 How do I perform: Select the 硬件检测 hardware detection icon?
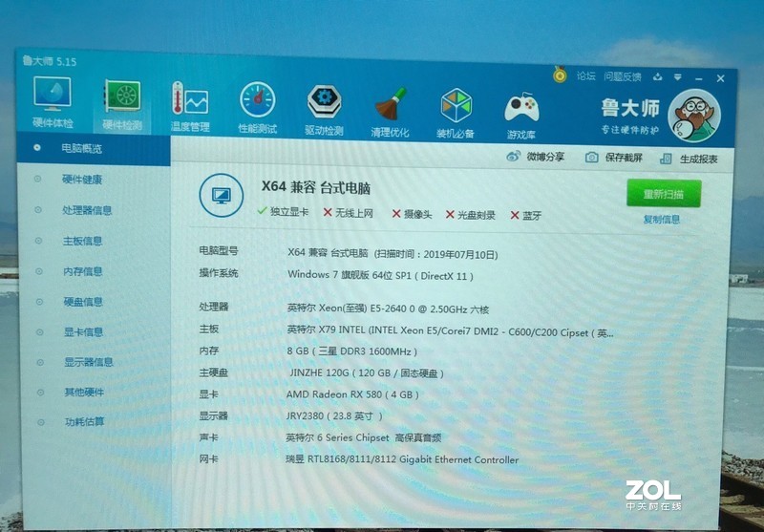click(x=122, y=106)
